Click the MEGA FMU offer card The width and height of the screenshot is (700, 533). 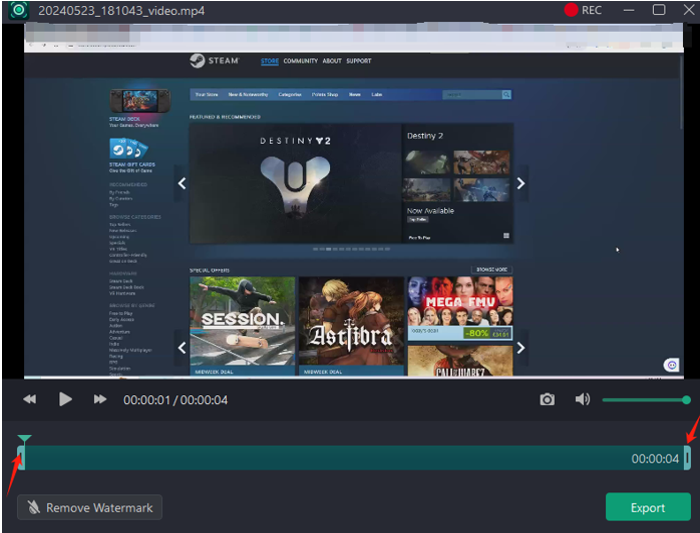pos(460,308)
